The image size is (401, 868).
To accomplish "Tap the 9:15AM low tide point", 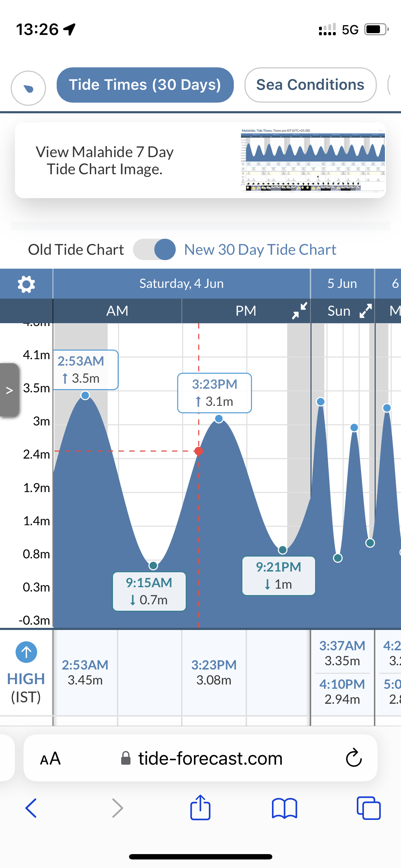I will click(153, 565).
